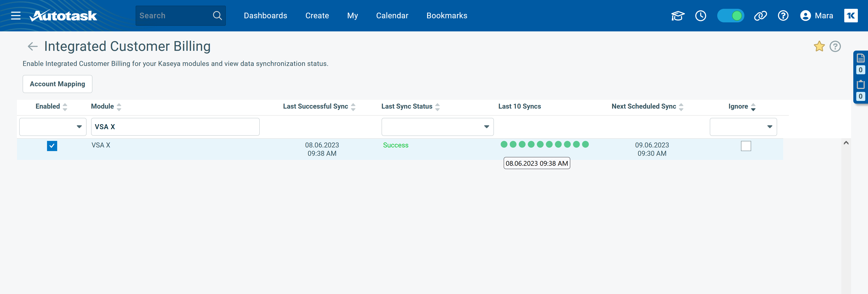Image resolution: width=868 pixels, height=294 pixels.
Task: Click the bookmark star icon
Action: point(819,46)
